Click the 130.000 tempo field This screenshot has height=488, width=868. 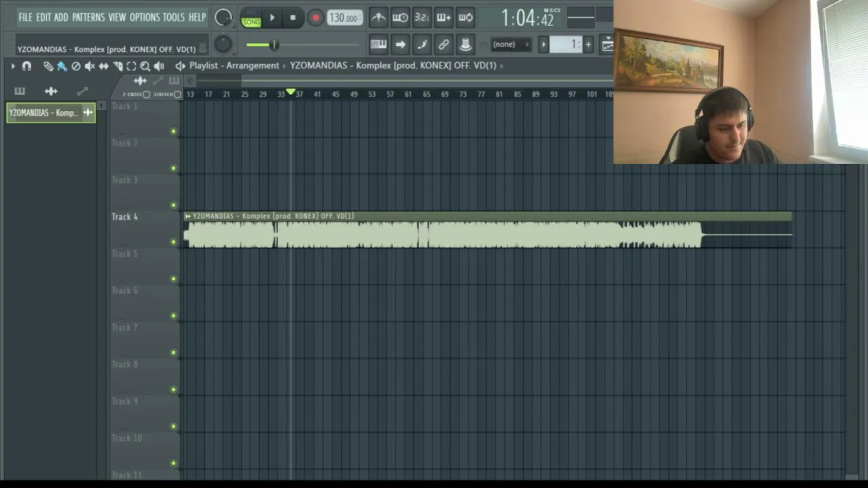[345, 18]
